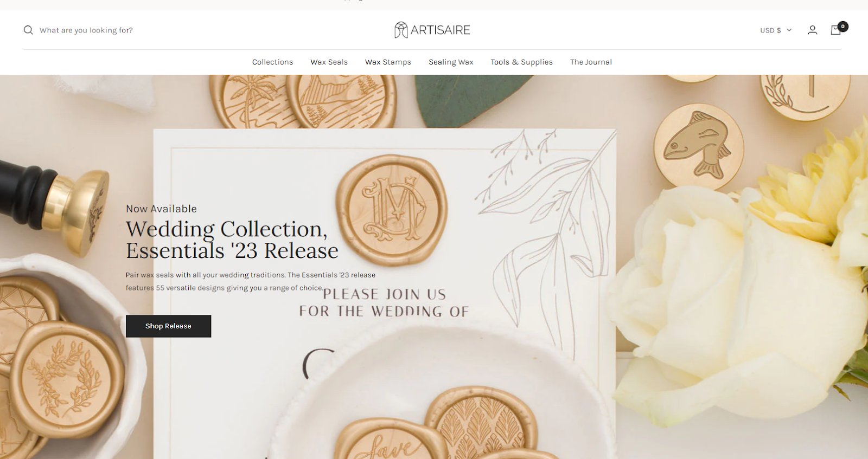Image resolution: width=868 pixels, height=459 pixels.
Task: Open the Wax Stamps menu
Action: tap(388, 62)
